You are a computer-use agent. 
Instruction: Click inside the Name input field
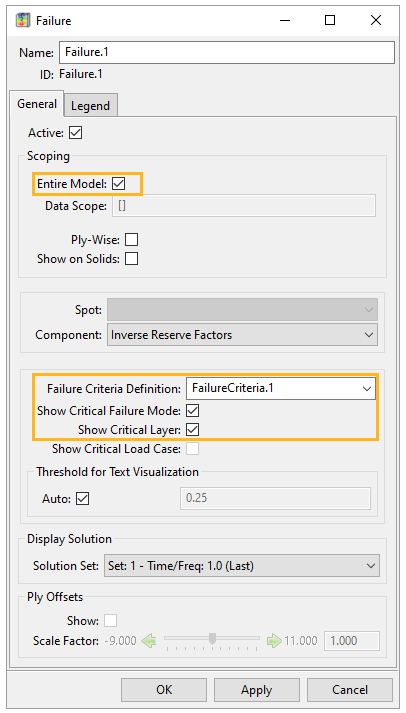tap(226, 52)
